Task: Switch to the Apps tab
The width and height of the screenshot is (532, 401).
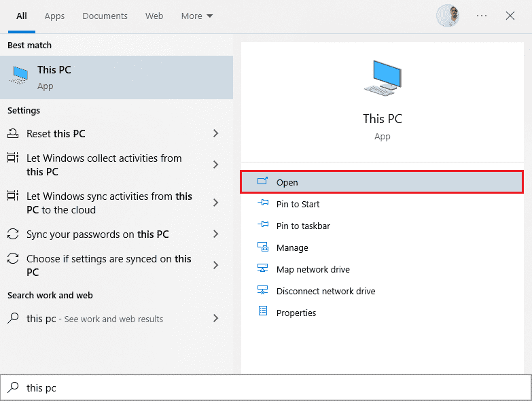Action: [x=54, y=16]
